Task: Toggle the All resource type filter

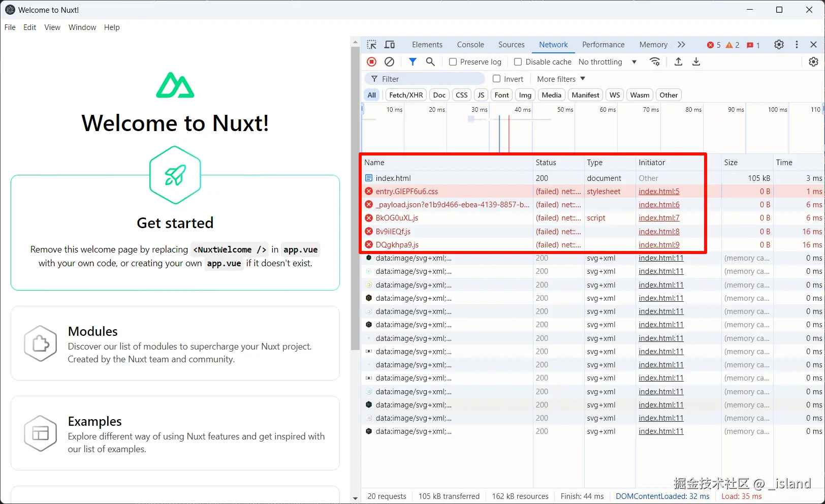Action: (372, 95)
